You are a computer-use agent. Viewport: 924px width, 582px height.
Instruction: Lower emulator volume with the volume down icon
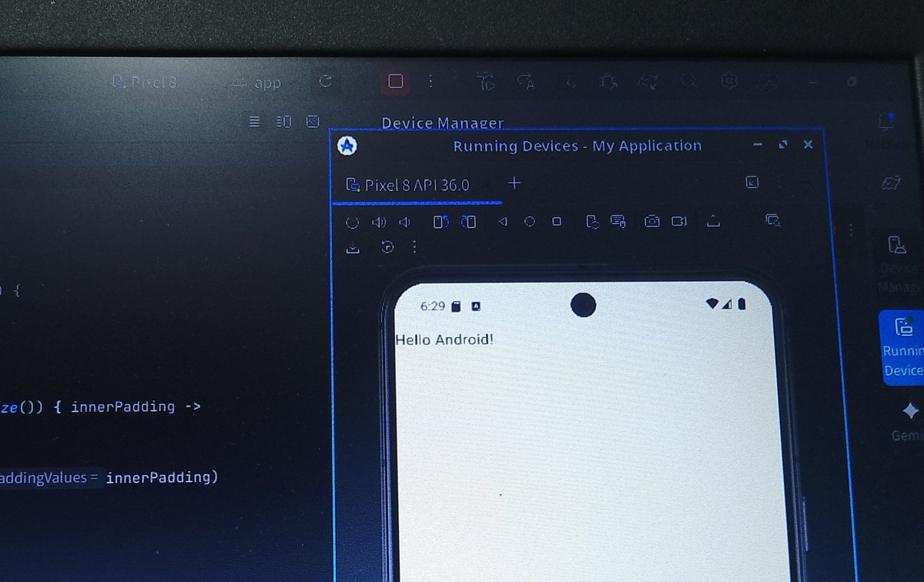click(404, 222)
